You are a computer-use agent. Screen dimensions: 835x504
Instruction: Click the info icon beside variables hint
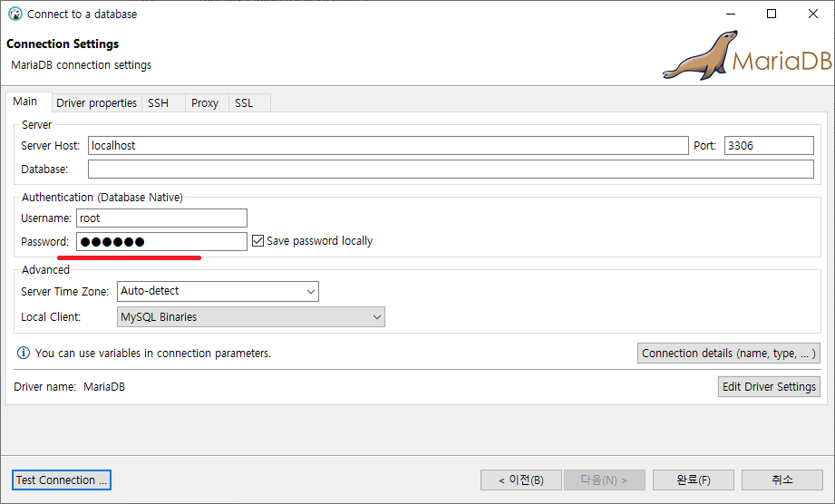point(24,353)
